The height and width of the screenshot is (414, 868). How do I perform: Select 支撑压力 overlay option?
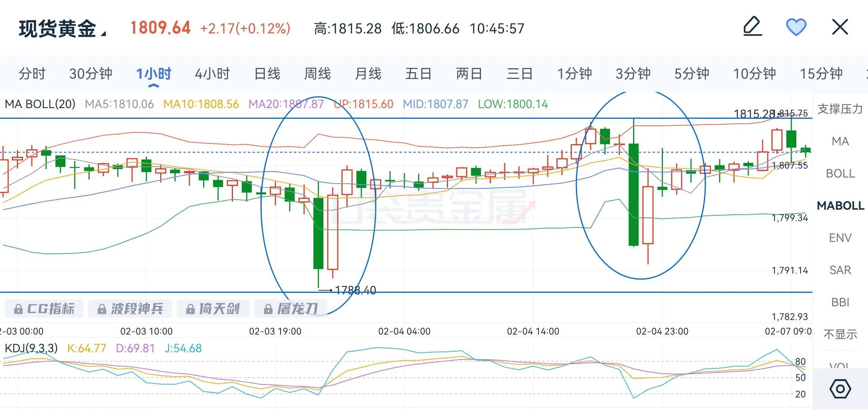point(840,109)
